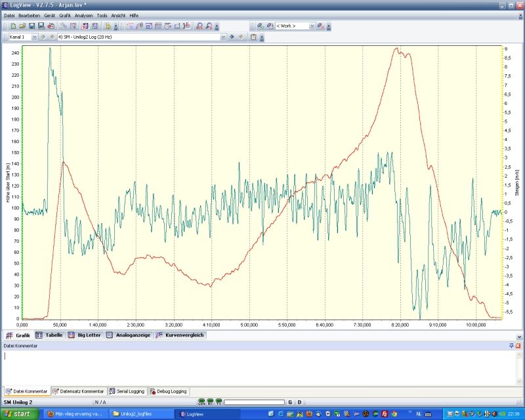
Task: Click the blue window graphic toolbar icon
Action: pos(149,26)
